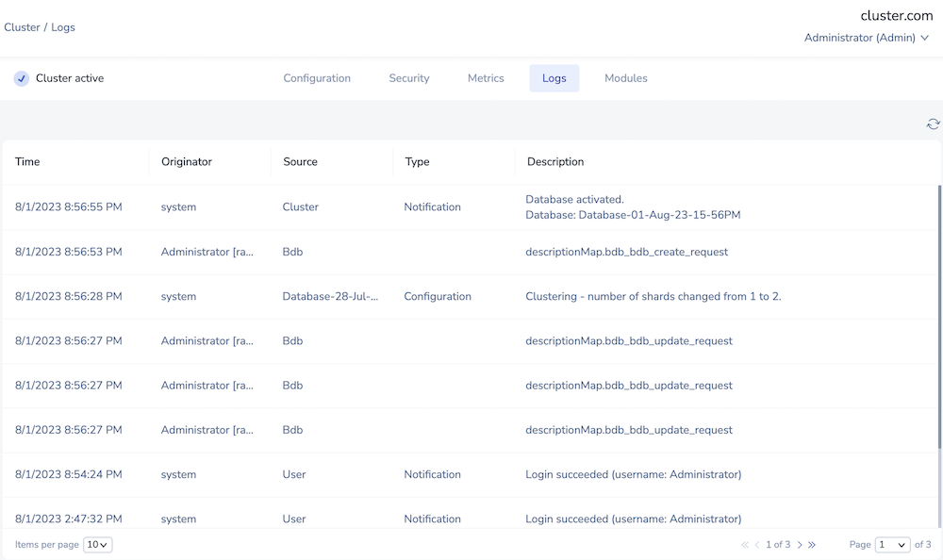
Task: Click the Cluster active checkmark icon
Action: (22, 78)
